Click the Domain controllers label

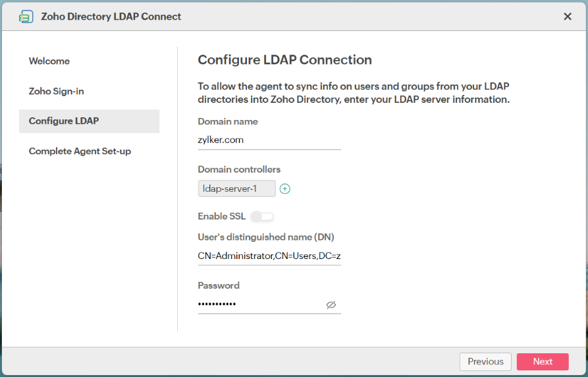click(239, 169)
